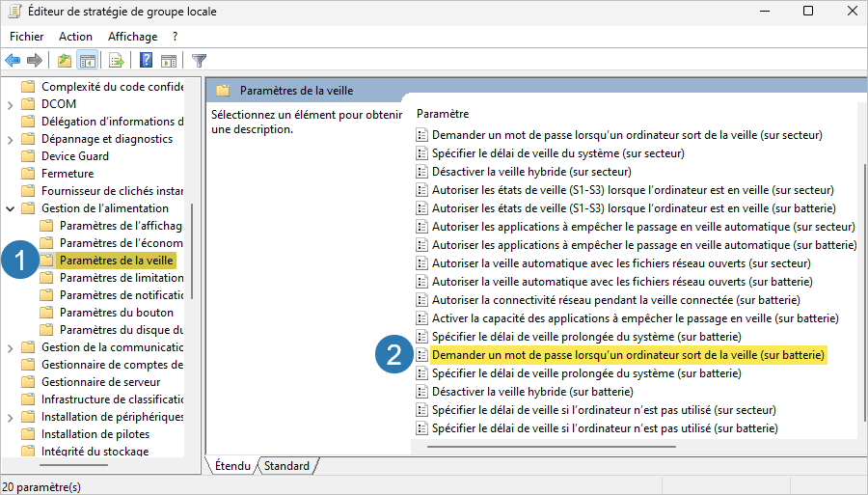
Task: Expand the Installation de périphériques node
Action: coord(10,417)
